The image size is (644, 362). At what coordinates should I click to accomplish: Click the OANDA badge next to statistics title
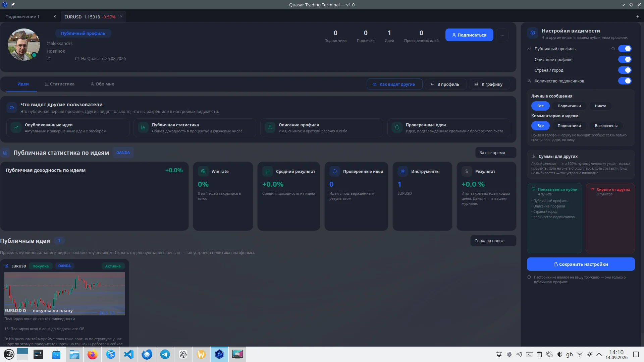[x=123, y=153]
